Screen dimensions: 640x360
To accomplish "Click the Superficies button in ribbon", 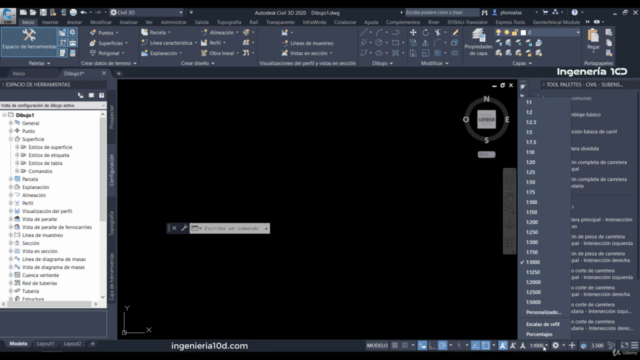I will click(108, 43).
